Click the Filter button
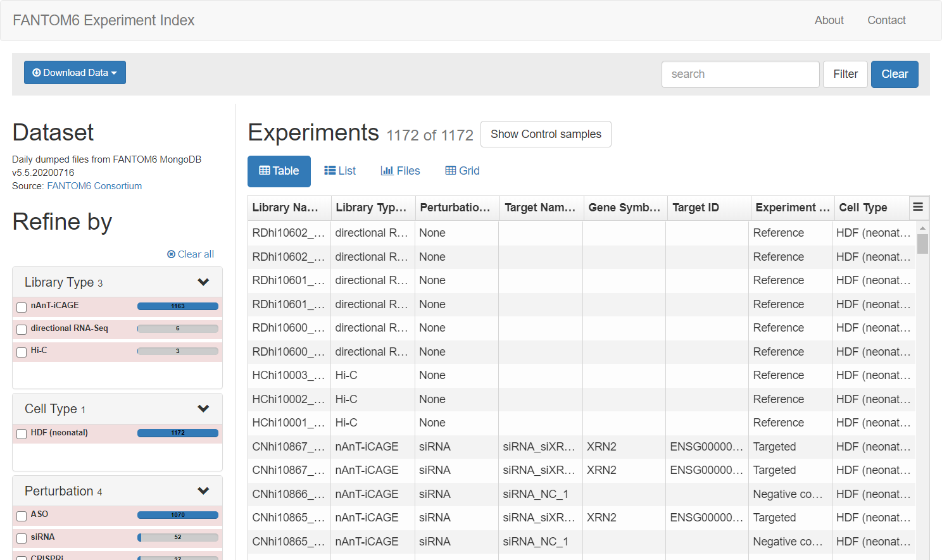The height and width of the screenshot is (560, 942). point(845,74)
